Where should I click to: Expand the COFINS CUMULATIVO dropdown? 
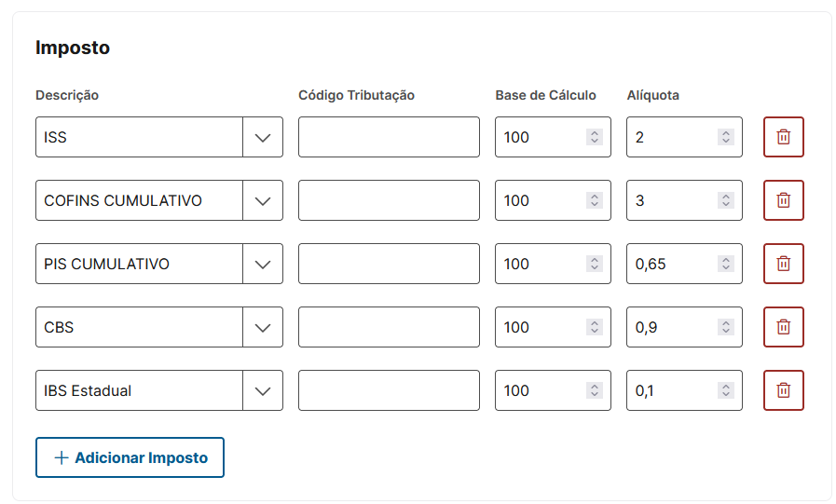pos(263,200)
